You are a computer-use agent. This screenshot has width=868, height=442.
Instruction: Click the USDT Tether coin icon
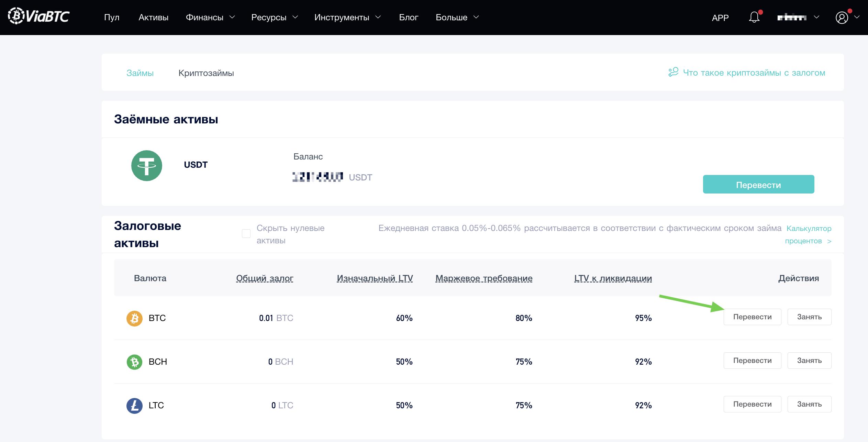pos(147,166)
